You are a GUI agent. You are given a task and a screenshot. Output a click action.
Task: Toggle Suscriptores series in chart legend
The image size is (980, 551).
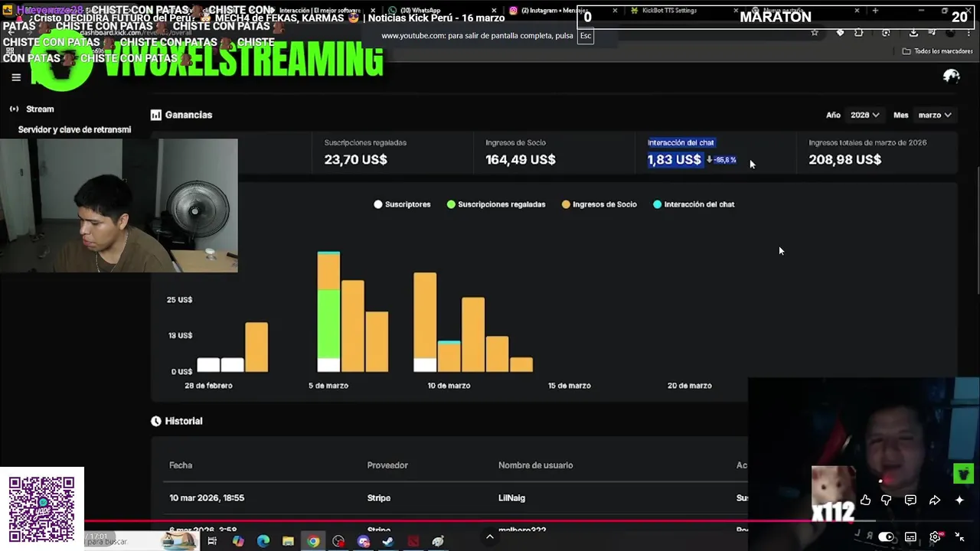click(402, 204)
